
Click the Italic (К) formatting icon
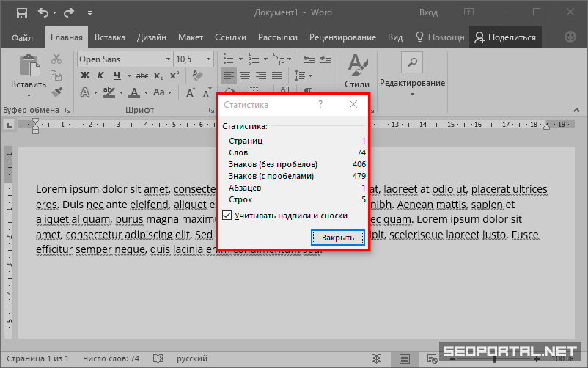[100, 76]
